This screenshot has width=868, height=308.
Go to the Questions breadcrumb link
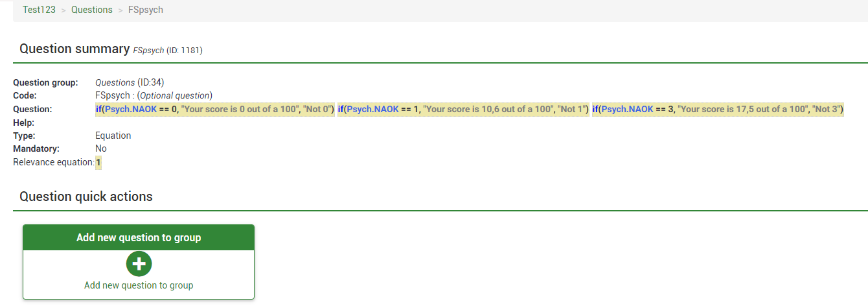[91, 10]
